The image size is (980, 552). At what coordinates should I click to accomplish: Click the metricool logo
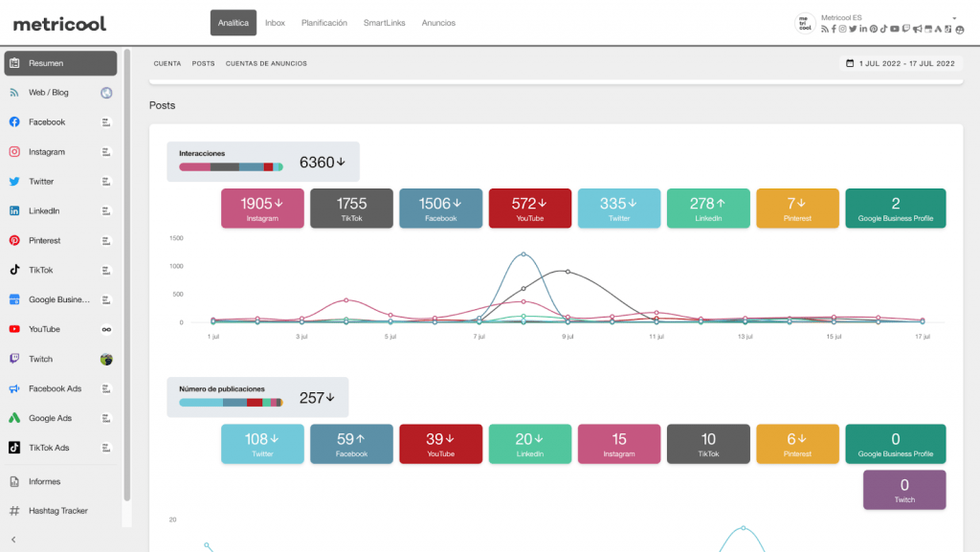click(59, 24)
